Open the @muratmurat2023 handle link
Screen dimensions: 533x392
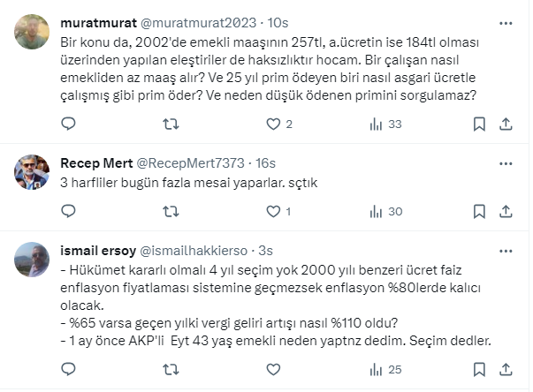(x=209, y=22)
